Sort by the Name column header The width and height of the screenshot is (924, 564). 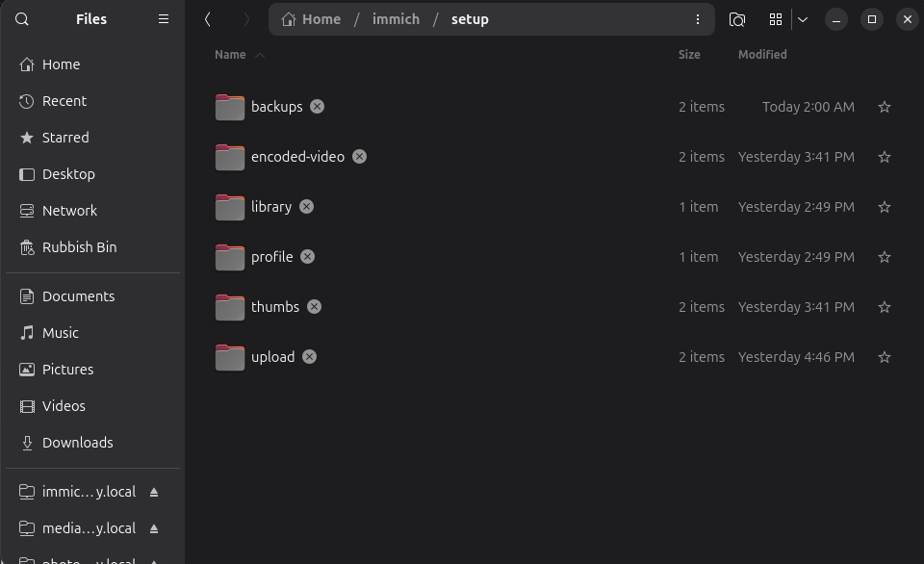click(x=230, y=55)
